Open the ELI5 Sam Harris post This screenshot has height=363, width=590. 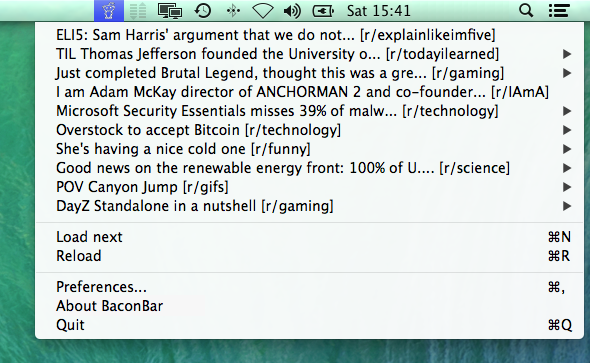(309, 35)
